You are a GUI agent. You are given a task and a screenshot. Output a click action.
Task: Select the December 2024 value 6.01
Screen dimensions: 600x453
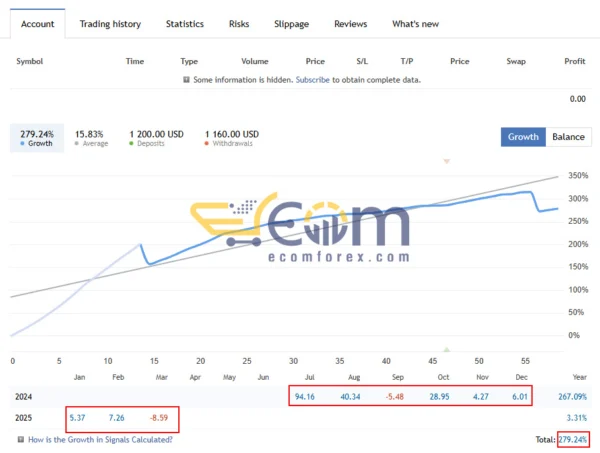click(x=520, y=396)
